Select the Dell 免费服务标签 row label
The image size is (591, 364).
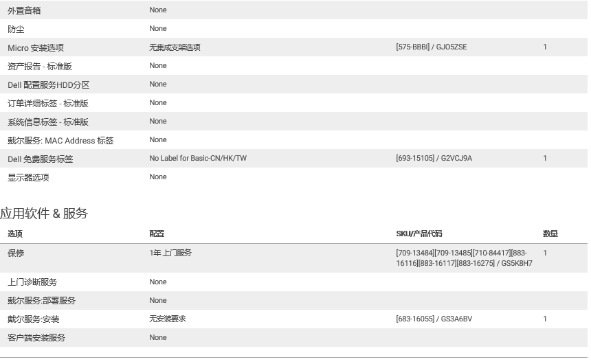40,159
